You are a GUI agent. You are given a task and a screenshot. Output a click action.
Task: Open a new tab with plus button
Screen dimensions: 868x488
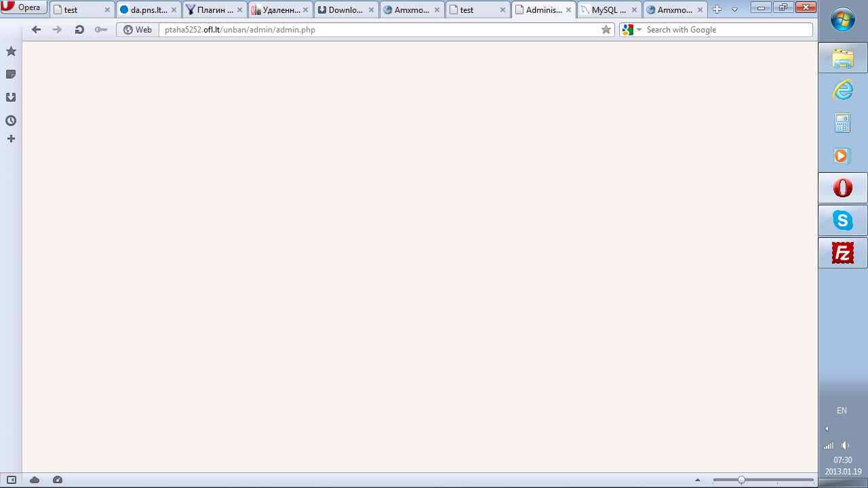click(717, 9)
